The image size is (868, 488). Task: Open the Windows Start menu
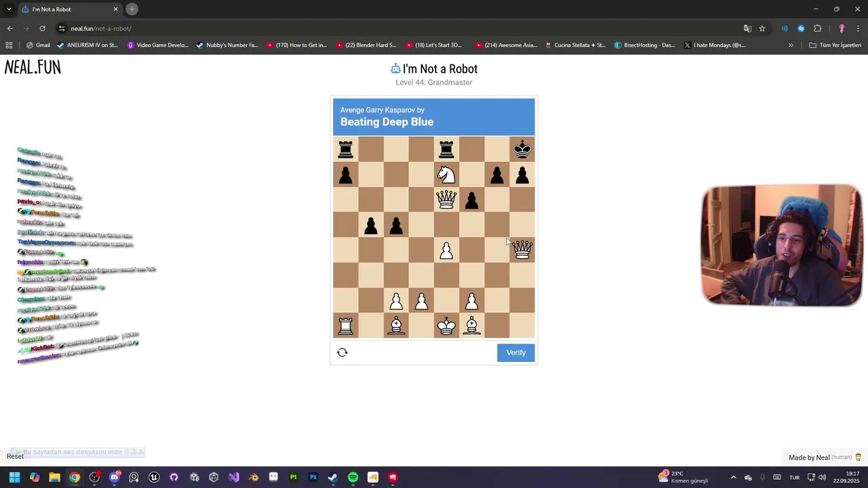14,477
